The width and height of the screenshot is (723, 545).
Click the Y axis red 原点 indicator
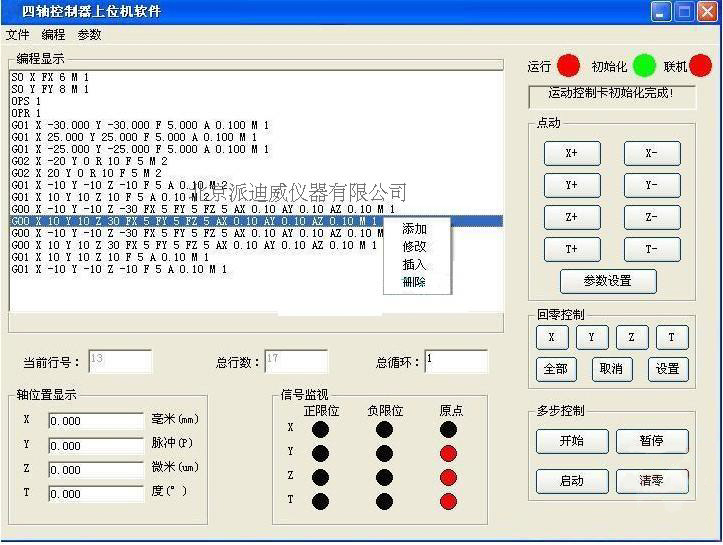coord(448,453)
